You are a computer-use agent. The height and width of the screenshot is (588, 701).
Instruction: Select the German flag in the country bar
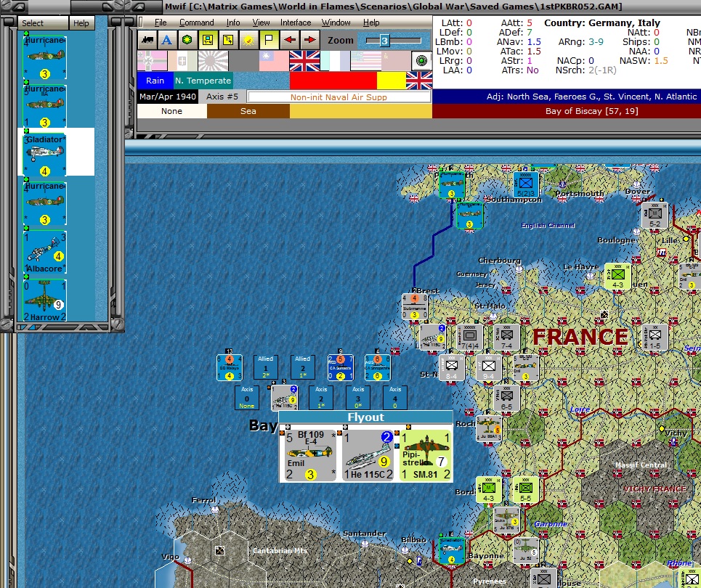(x=152, y=61)
